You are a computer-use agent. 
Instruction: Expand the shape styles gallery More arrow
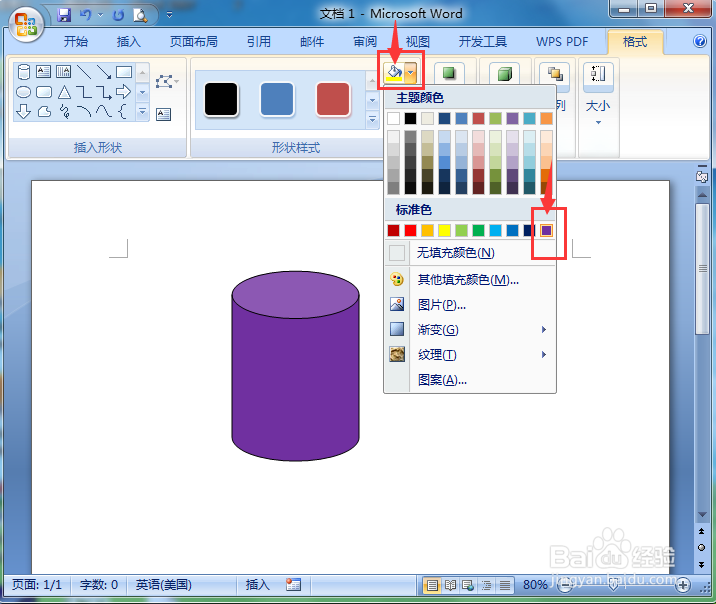372,119
